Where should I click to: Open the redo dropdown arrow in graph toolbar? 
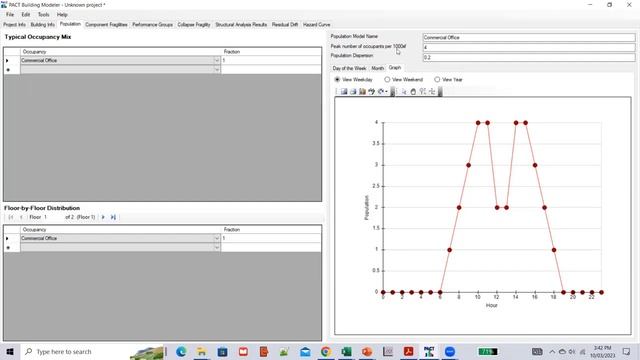386,91
